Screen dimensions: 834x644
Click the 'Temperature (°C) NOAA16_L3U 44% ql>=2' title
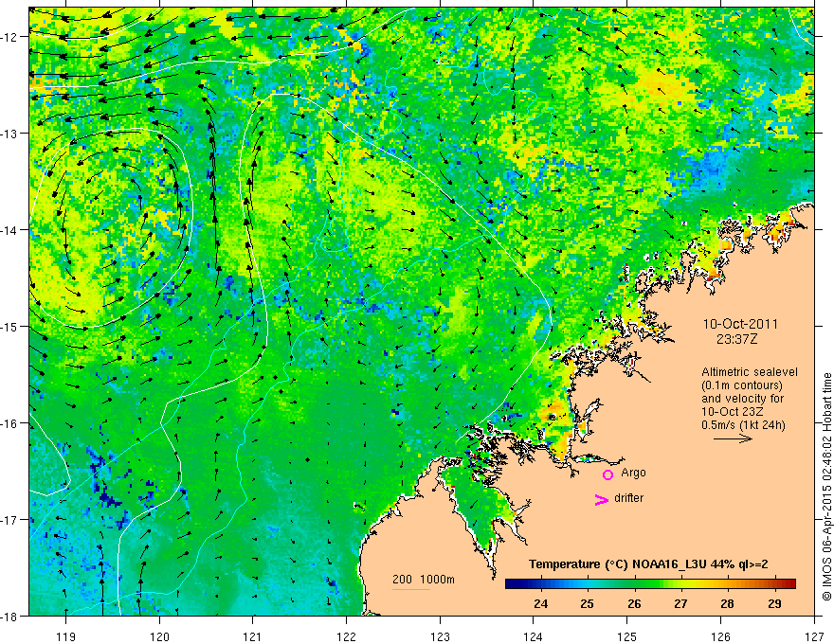click(648, 564)
